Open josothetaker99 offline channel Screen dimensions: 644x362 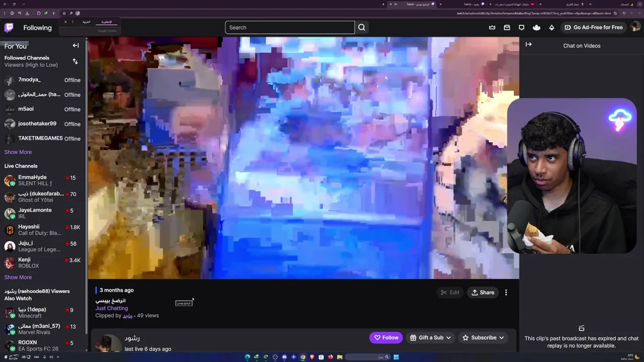(43, 124)
